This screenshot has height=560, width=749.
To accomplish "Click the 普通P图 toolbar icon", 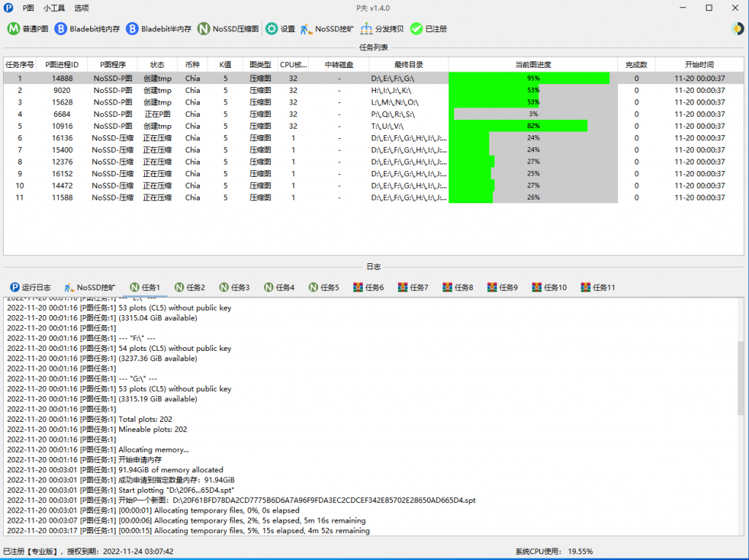I will 14,29.
